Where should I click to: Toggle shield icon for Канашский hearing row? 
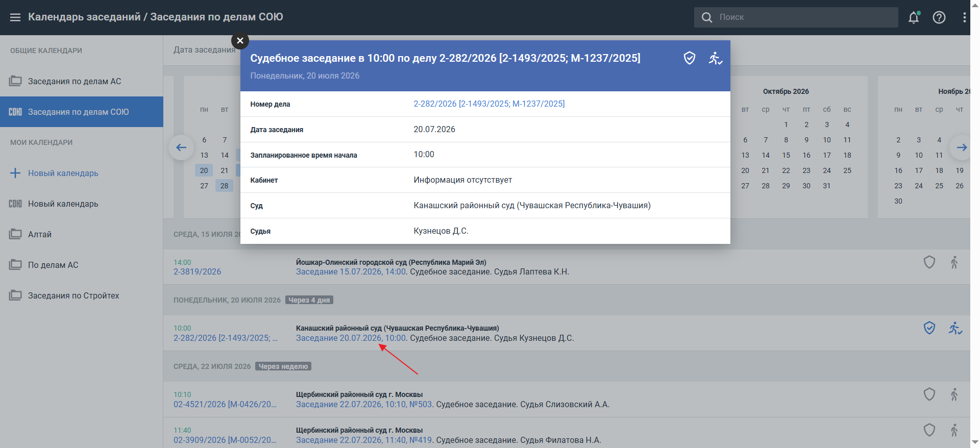pyautogui.click(x=929, y=328)
